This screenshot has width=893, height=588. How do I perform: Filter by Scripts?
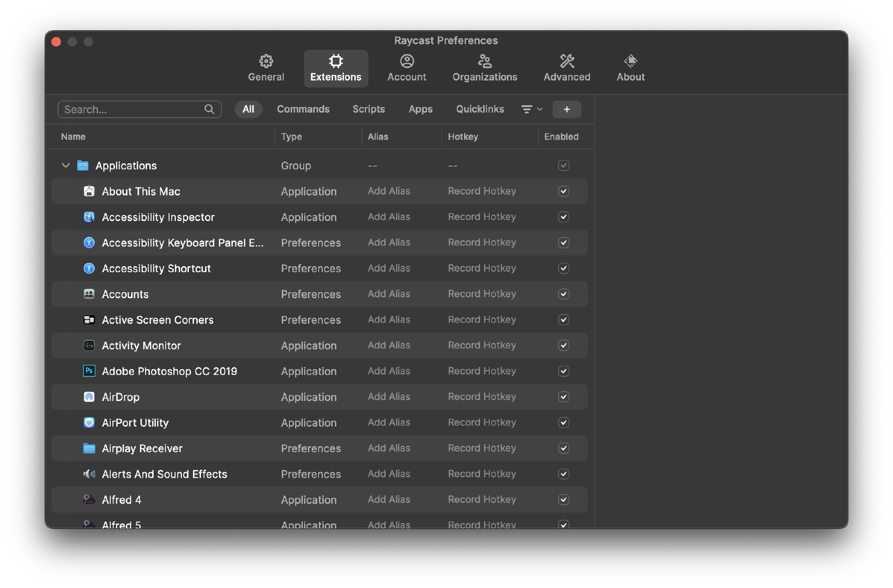(368, 109)
